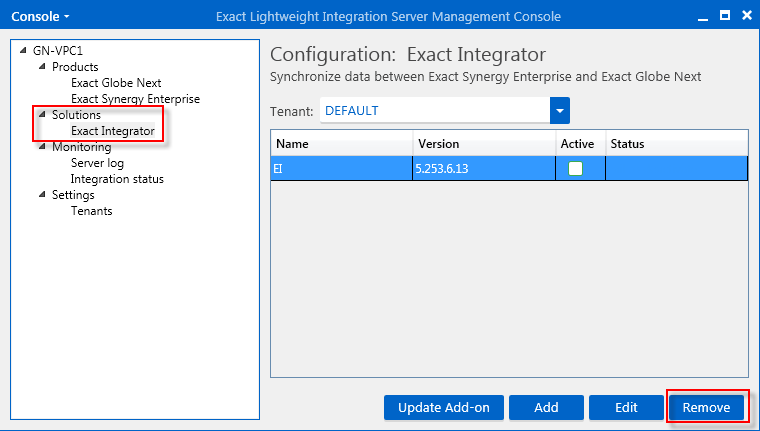760x431 pixels.
Task: Sort by the Version column header
Action: [484, 144]
